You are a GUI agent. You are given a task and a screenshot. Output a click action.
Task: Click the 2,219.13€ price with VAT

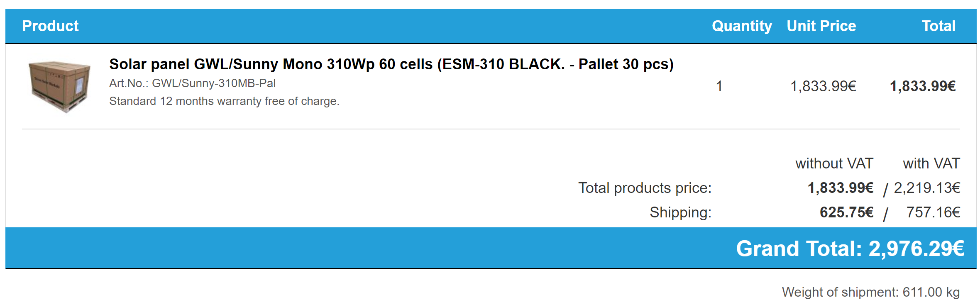927,188
